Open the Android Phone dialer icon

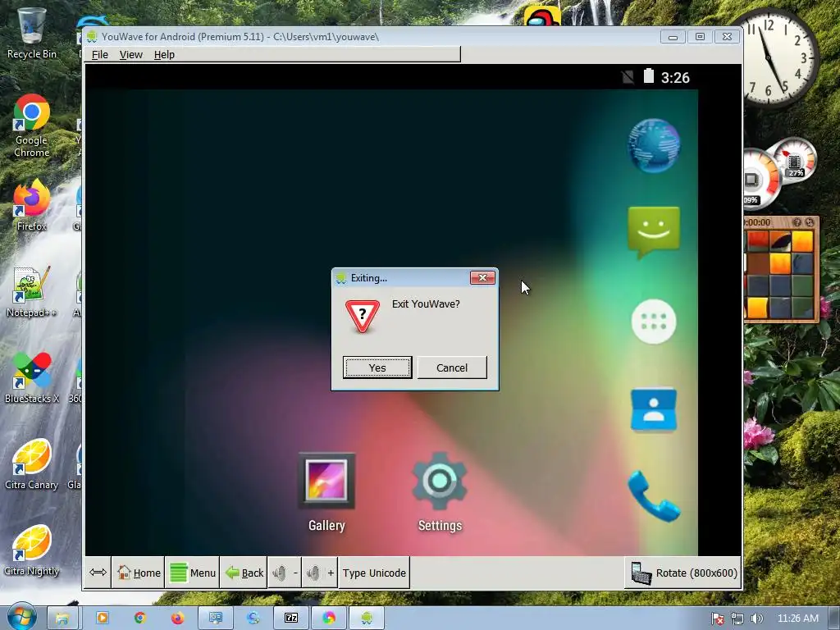(x=654, y=496)
